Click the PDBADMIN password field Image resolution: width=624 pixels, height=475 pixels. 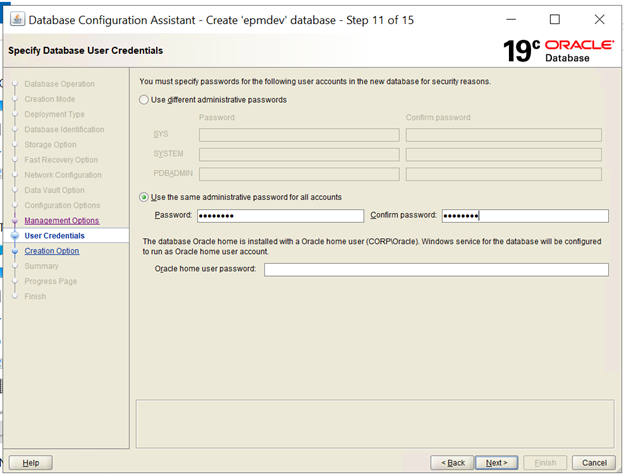coord(299,174)
